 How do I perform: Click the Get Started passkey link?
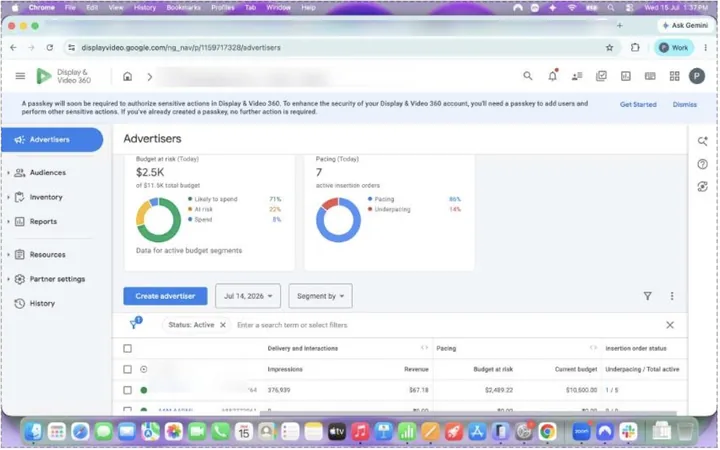coord(638,104)
